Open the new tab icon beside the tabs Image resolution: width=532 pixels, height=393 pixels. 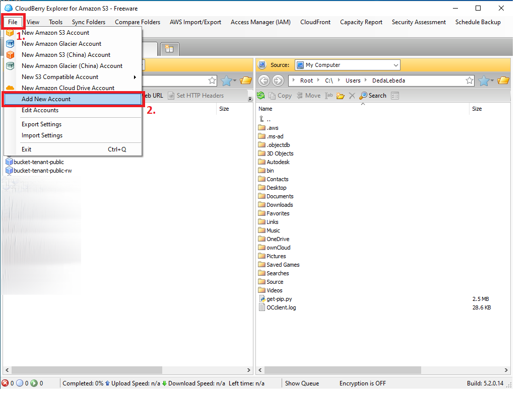click(169, 49)
